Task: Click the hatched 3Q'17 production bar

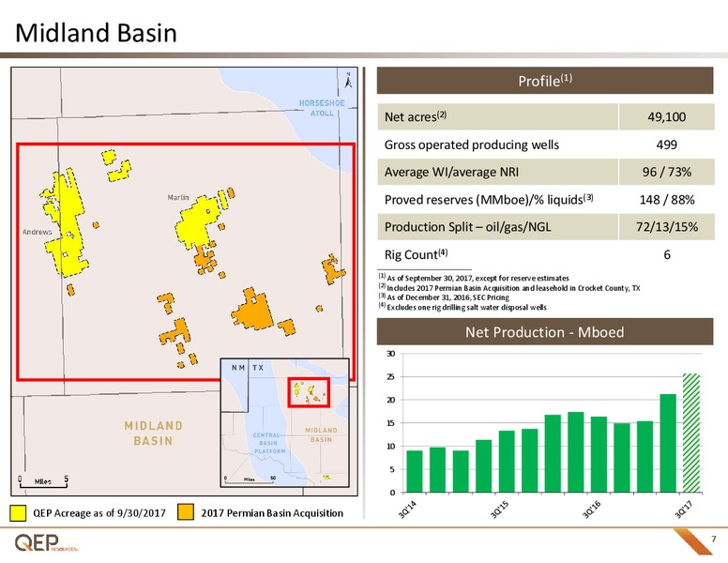Action: [690, 433]
